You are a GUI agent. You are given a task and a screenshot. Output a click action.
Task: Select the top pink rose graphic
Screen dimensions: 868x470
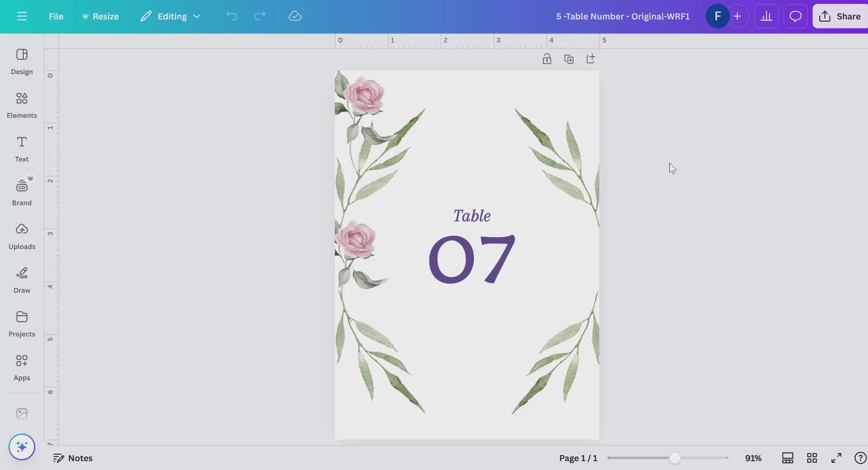pyautogui.click(x=364, y=96)
